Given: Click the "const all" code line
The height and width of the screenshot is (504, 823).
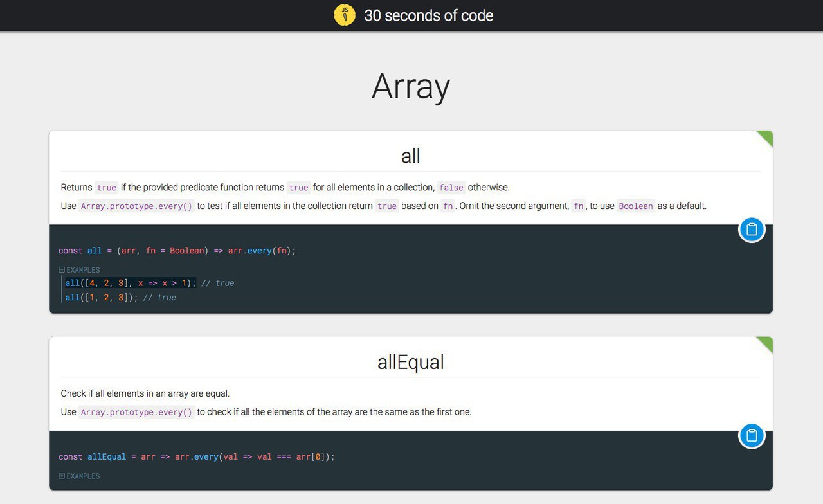Looking at the screenshot, I should tap(177, 251).
